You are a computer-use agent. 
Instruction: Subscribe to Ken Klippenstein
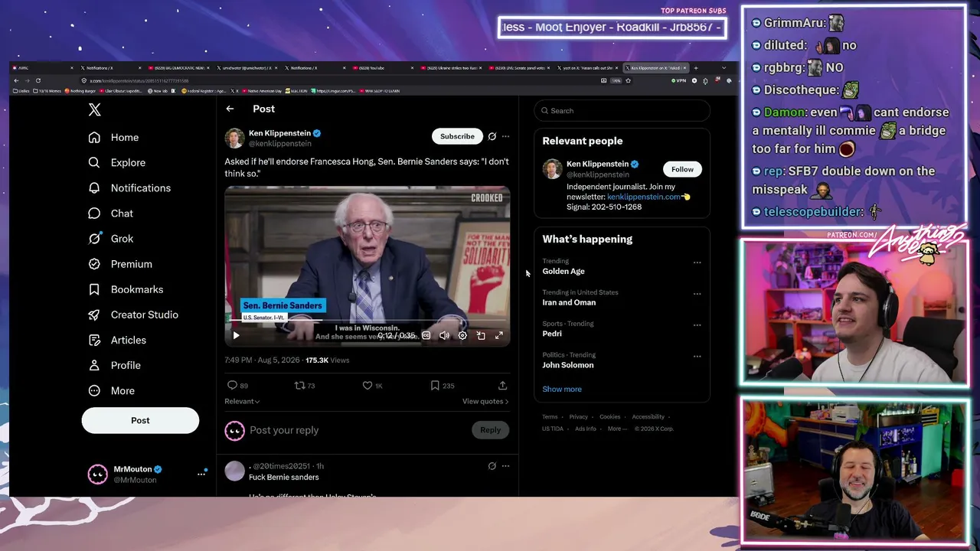(457, 136)
